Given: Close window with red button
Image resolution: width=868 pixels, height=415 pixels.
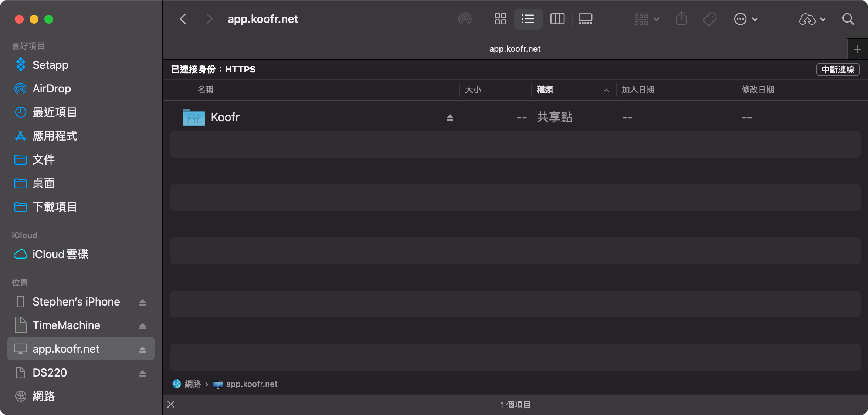Looking at the screenshot, I should click(x=19, y=19).
